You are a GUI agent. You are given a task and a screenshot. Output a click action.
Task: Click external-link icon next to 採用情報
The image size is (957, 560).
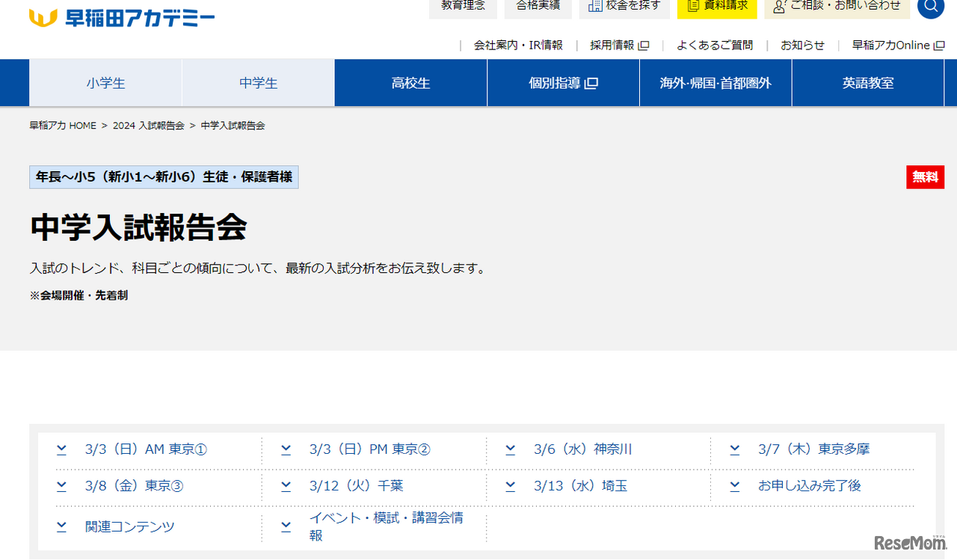coord(643,46)
